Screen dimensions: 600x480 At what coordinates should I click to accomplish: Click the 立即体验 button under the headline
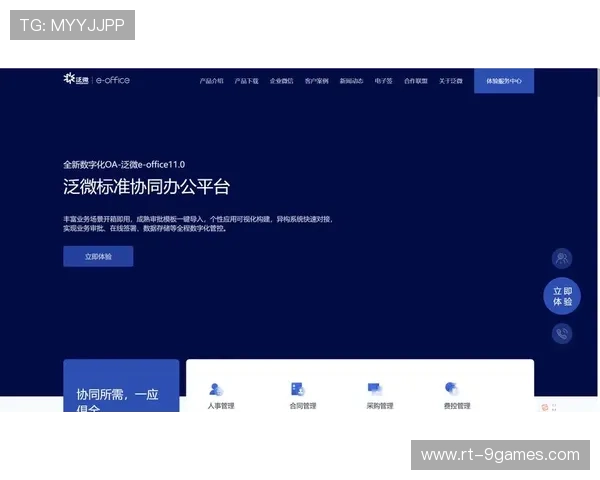pos(98,256)
